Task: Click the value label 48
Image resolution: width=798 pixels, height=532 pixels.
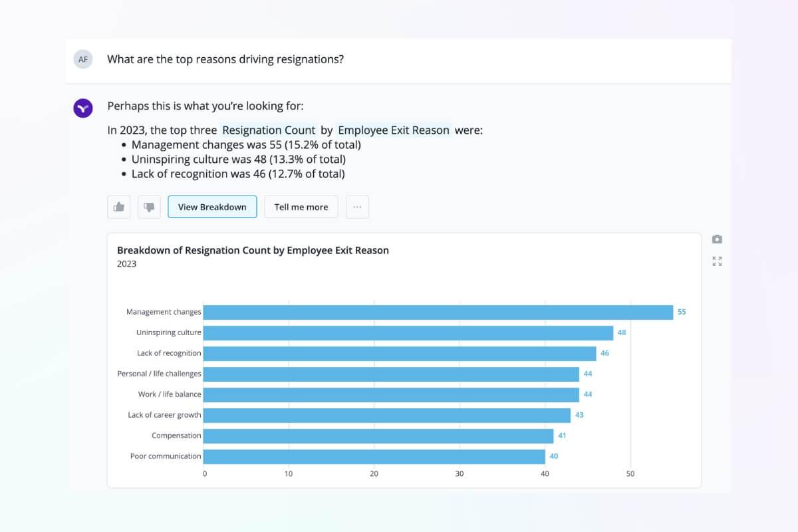Action: point(622,332)
